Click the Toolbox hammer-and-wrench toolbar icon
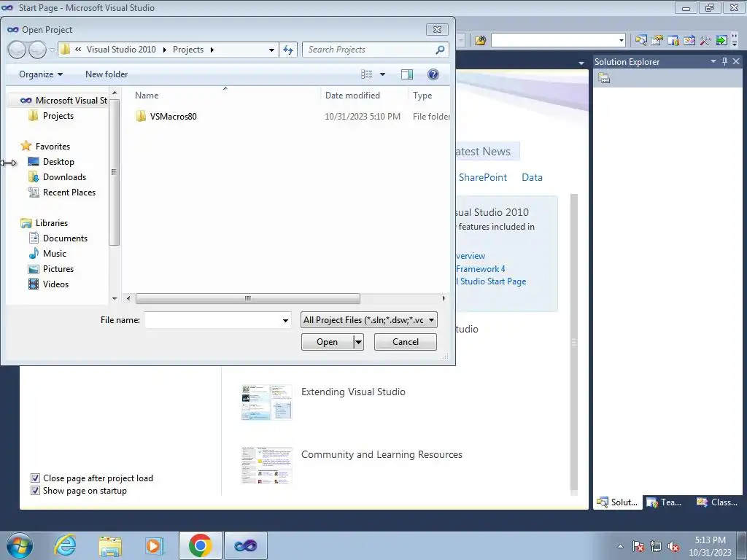This screenshot has height=560, width=747. 705,41
